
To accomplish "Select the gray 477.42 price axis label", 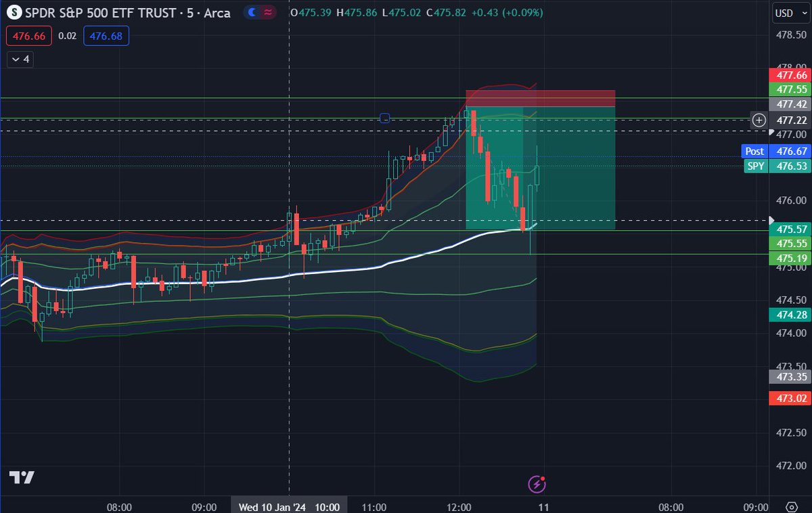I will pos(790,104).
